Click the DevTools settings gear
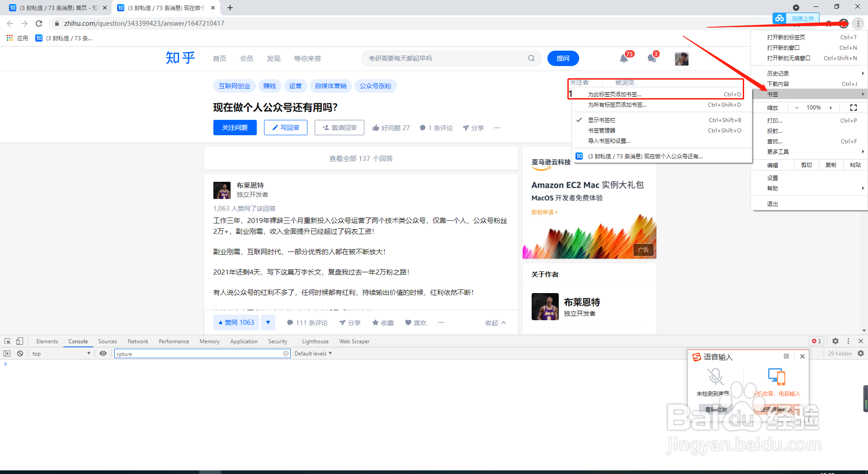 [x=835, y=341]
